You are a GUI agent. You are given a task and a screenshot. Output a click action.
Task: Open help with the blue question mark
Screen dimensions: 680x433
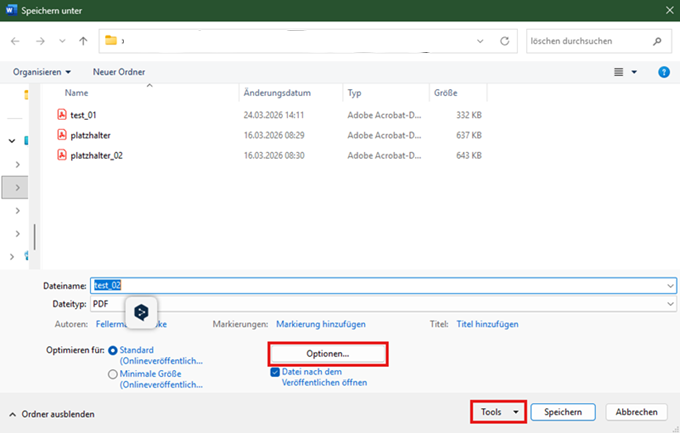tap(664, 72)
